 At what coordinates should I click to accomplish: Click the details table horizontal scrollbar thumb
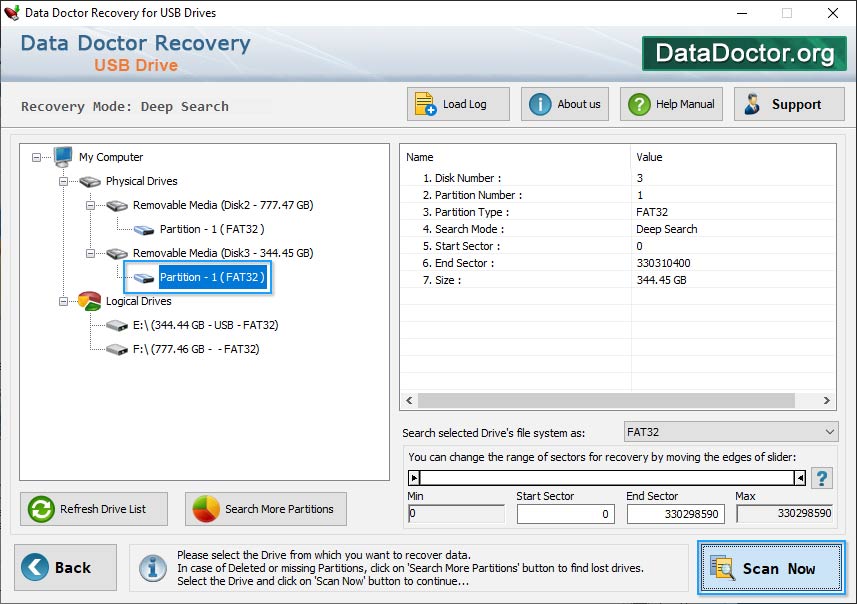click(x=606, y=401)
